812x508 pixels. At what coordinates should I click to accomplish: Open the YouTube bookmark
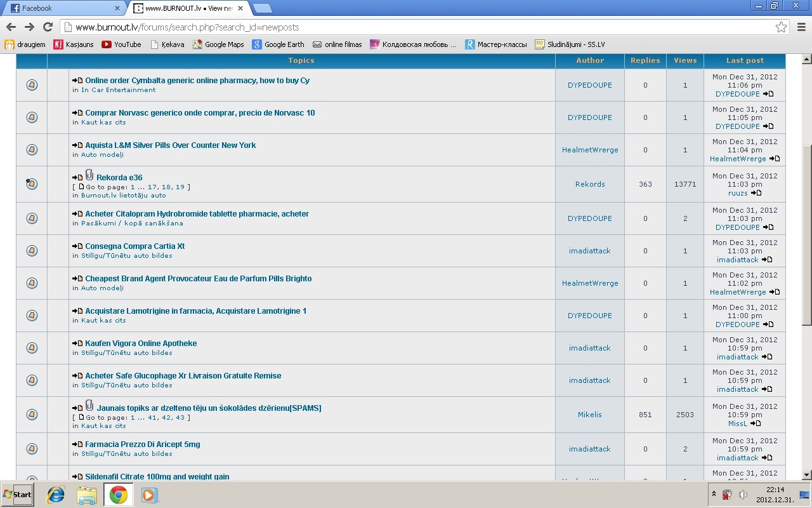pos(121,44)
